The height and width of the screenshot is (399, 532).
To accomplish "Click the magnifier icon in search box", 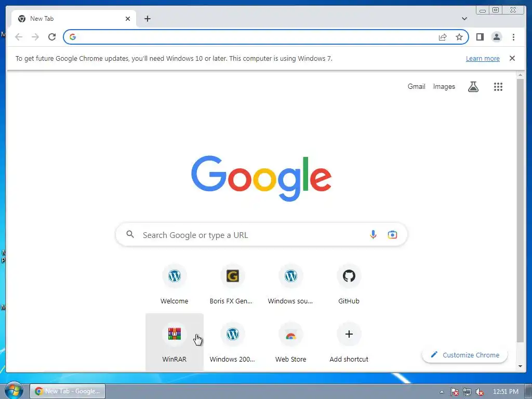I will (x=130, y=234).
